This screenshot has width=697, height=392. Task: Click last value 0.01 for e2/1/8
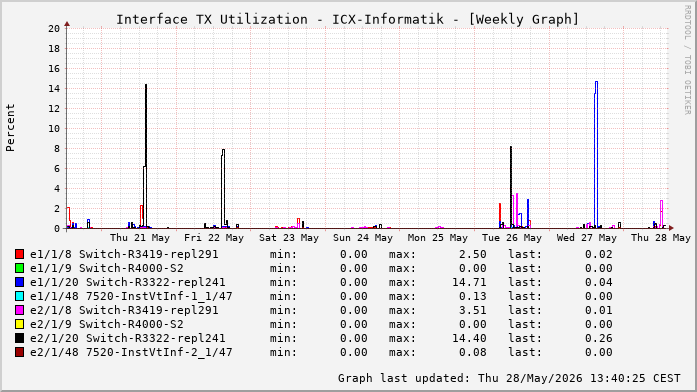pos(599,310)
